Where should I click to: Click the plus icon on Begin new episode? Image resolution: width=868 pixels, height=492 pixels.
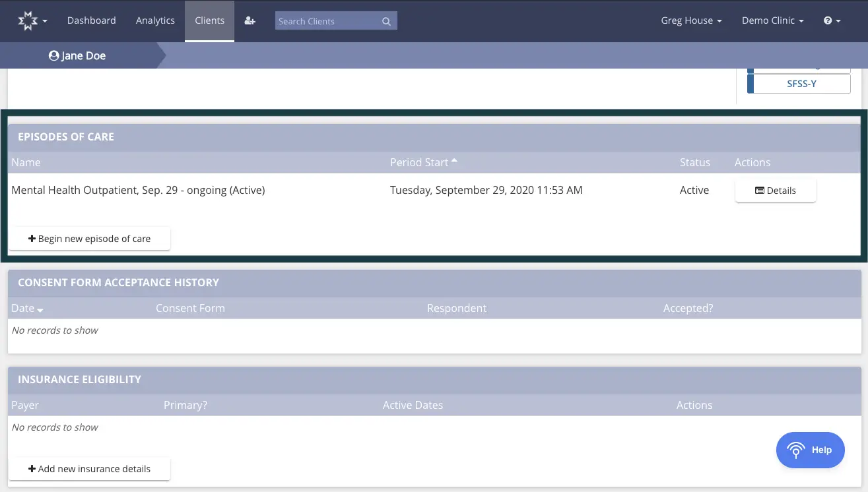[32, 238]
